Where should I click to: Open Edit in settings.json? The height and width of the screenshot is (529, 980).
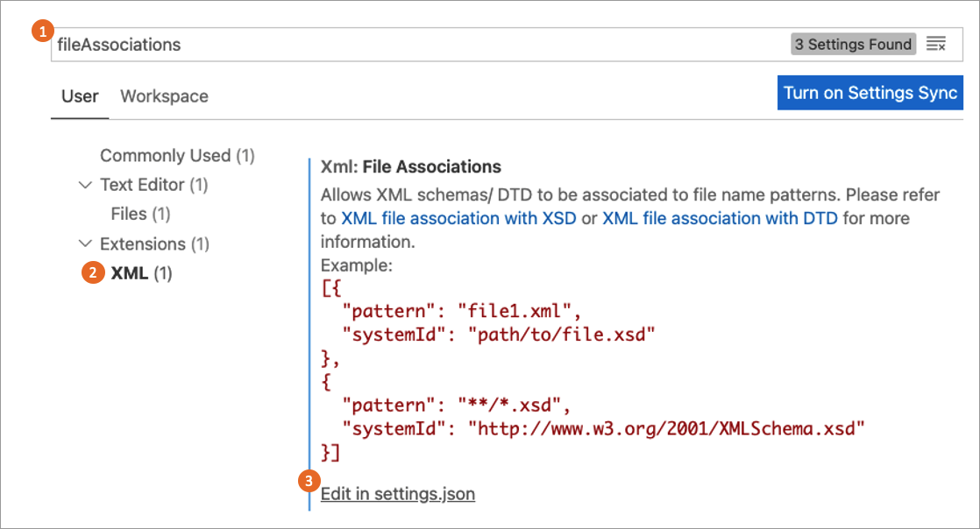pyautogui.click(x=397, y=493)
